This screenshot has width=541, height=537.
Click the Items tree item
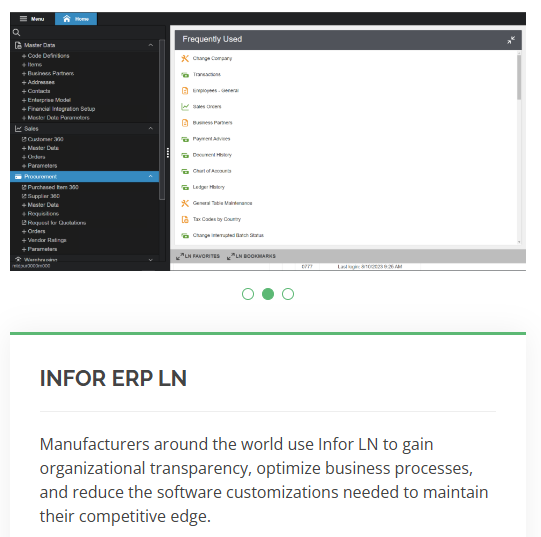click(x=35, y=65)
